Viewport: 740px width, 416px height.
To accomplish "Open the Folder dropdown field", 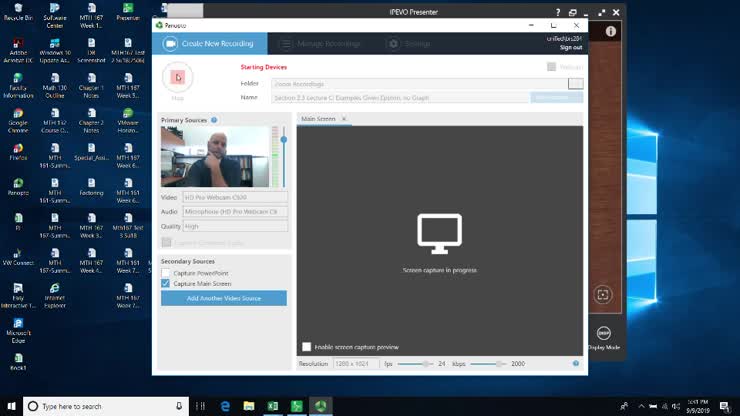I will 420,84.
